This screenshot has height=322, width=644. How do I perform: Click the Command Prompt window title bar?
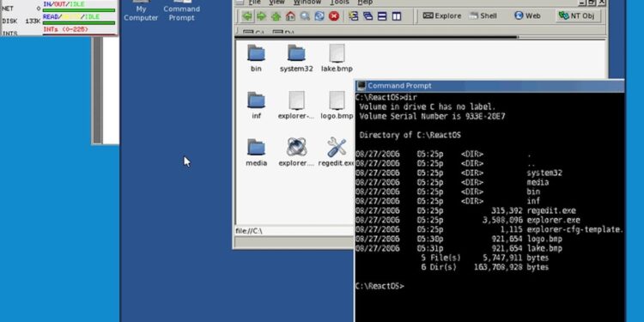tap(489, 86)
